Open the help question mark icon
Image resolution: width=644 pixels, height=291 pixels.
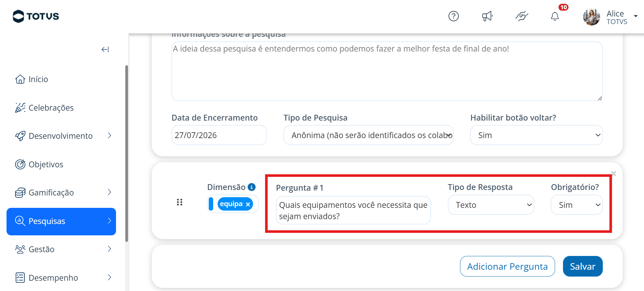(453, 16)
